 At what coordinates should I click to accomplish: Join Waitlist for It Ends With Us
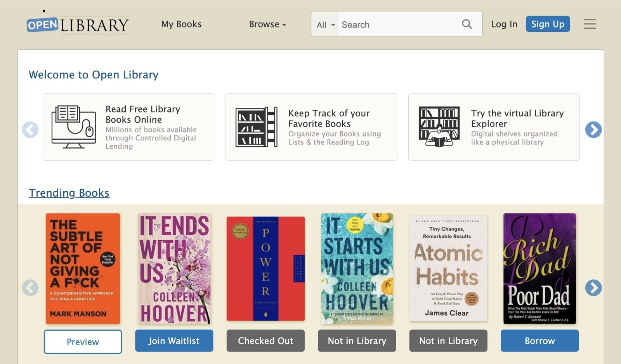point(174,341)
